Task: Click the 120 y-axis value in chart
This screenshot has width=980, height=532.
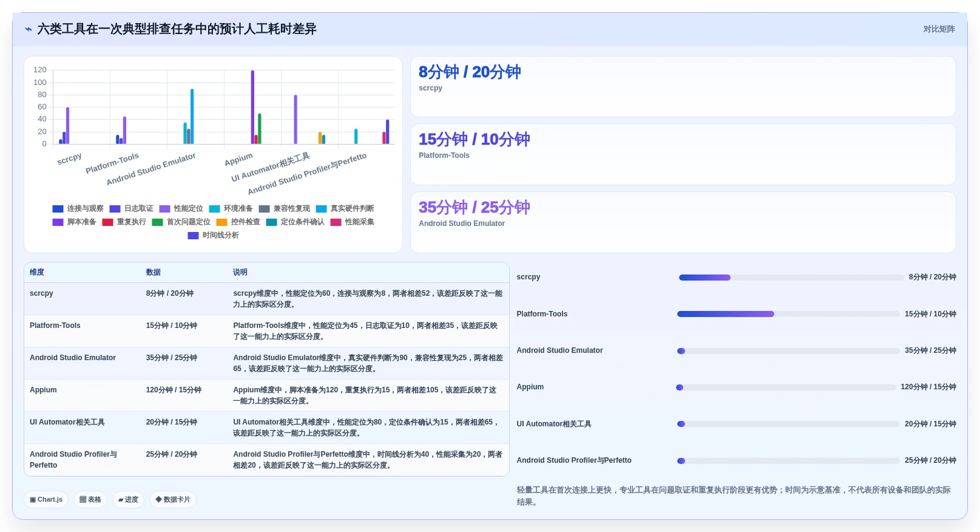Action: 40,70
